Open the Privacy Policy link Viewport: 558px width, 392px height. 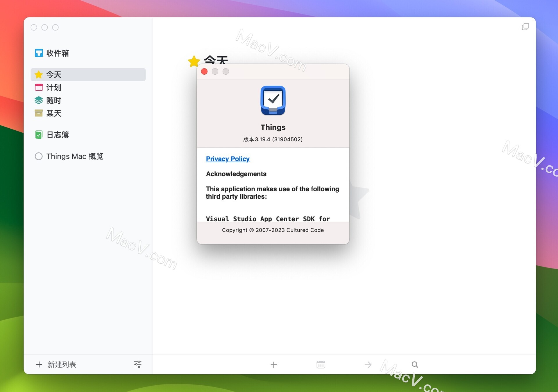click(228, 159)
